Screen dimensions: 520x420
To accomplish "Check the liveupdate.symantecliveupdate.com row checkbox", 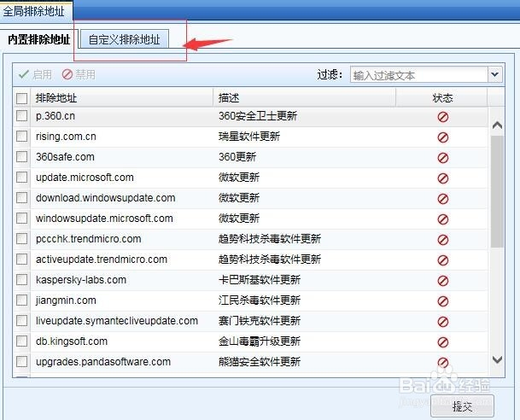I will pos(21,321).
